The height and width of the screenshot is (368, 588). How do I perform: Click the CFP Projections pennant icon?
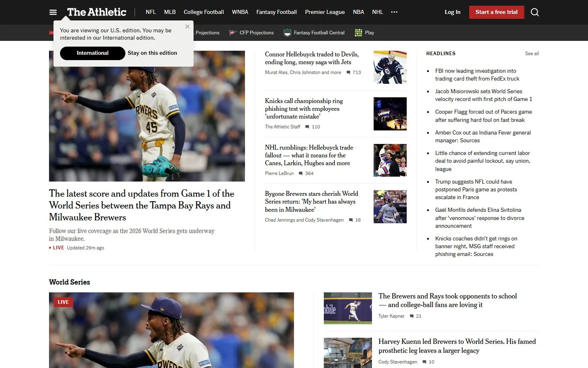click(x=233, y=33)
